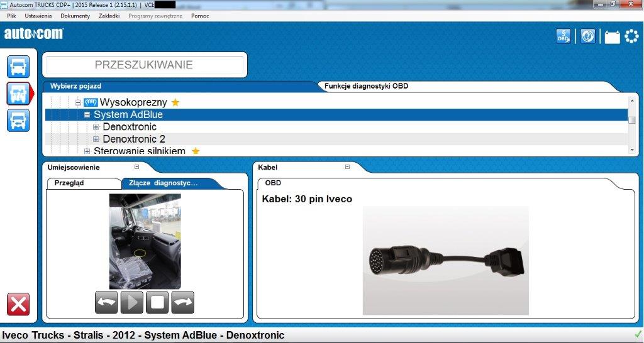644x343 pixels.
Task: Collapse the Umiejscowienie panel
Action: click(136, 167)
